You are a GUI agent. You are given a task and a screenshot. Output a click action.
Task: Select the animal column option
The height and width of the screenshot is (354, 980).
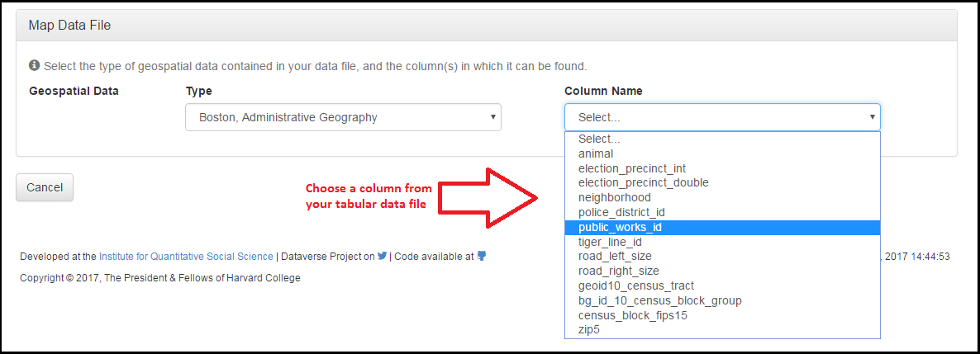coord(722,153)
